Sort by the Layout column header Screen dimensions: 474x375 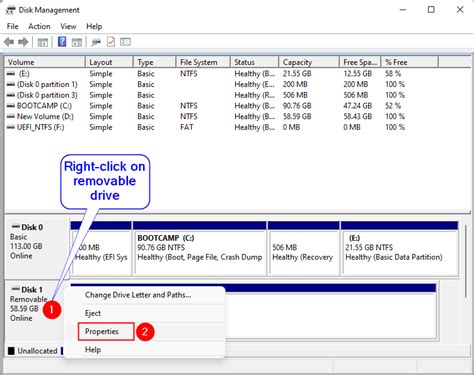(109, 62)
